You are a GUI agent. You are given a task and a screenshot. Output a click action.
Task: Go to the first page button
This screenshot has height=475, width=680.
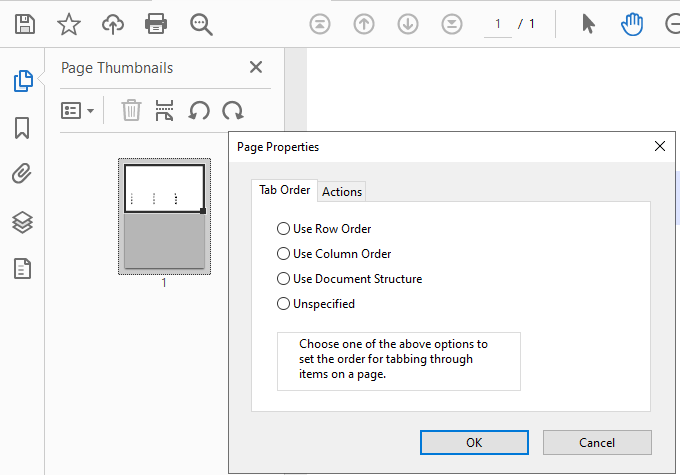pos(320,24)
